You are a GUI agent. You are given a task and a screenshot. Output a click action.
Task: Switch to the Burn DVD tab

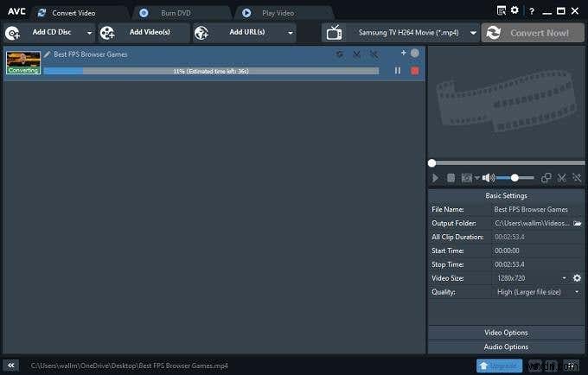[176, 13]
